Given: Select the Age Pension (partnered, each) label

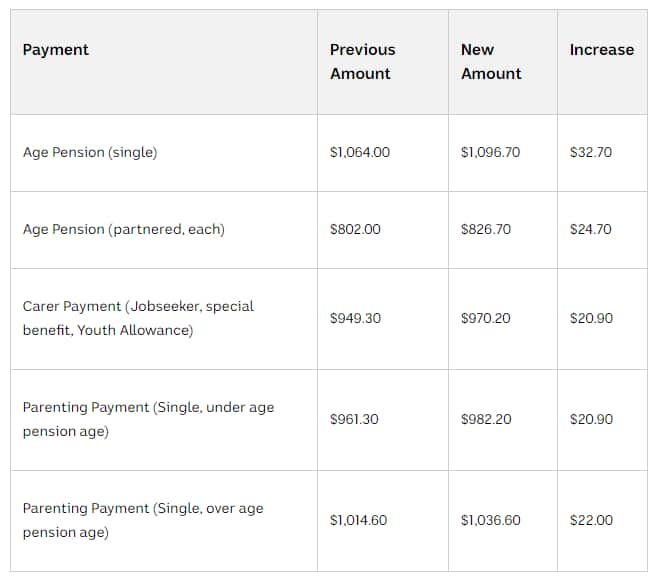Looking at the screenshot, I should click(123, 229).
